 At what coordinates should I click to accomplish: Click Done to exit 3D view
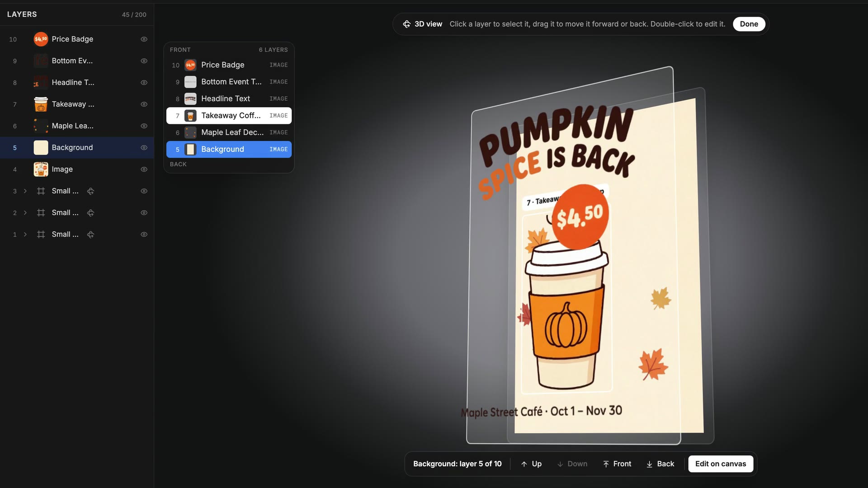pos(749,24)
